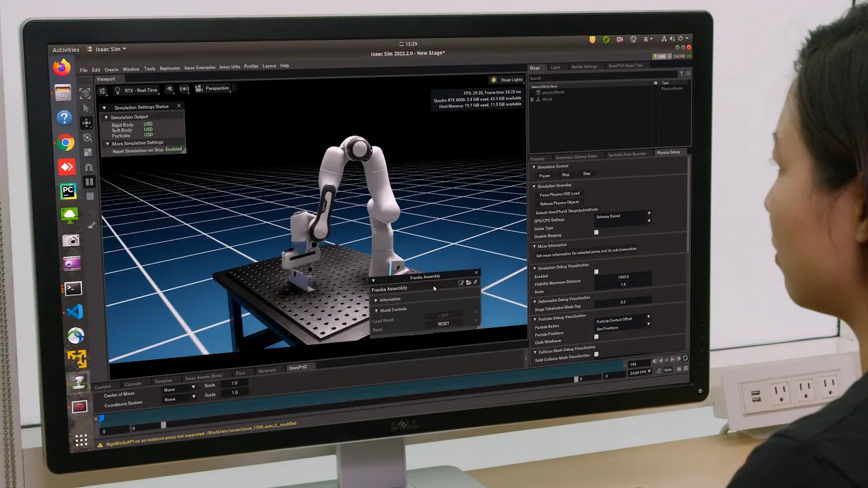Stop simulation with the toolbar square icon
This screenshot has height=488, width=868.
click(x=90, y=197)
